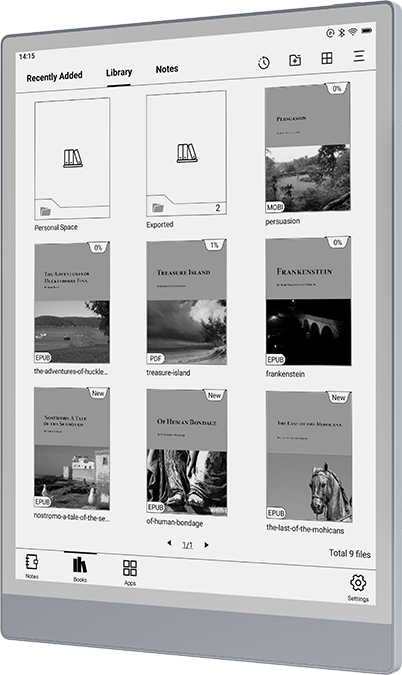Click the 'Total 9 files' text

pos(349,554)
